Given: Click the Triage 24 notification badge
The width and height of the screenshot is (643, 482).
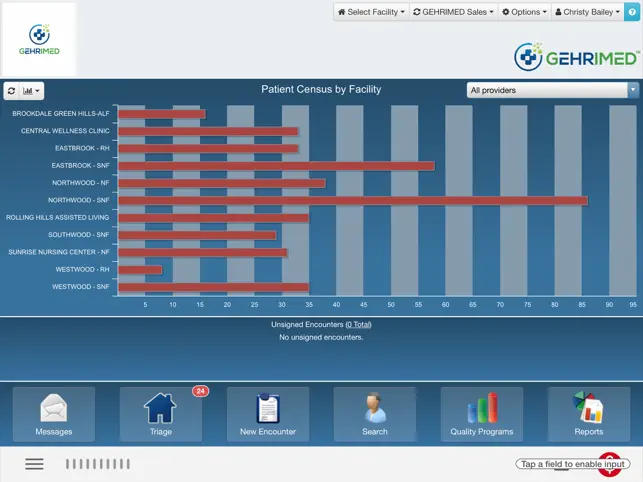Looking at the screenshot, I should coord(201,391).
